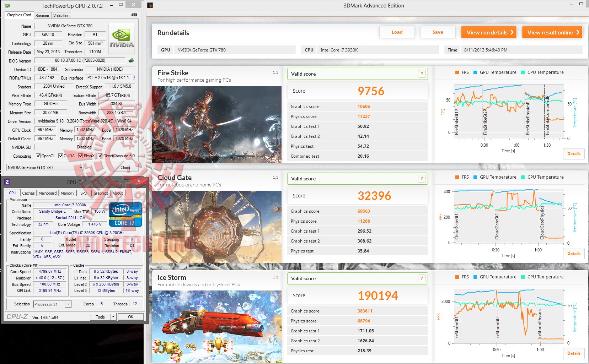Select the CPU tab in CPU-Z
The width and height of the screenshot is (589, 364).
tap(13, 193)
